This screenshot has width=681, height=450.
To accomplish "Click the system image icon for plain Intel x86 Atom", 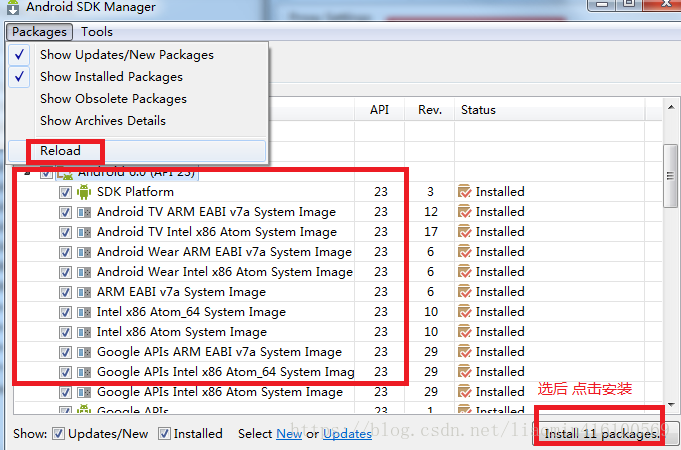I will coord(84,332).
